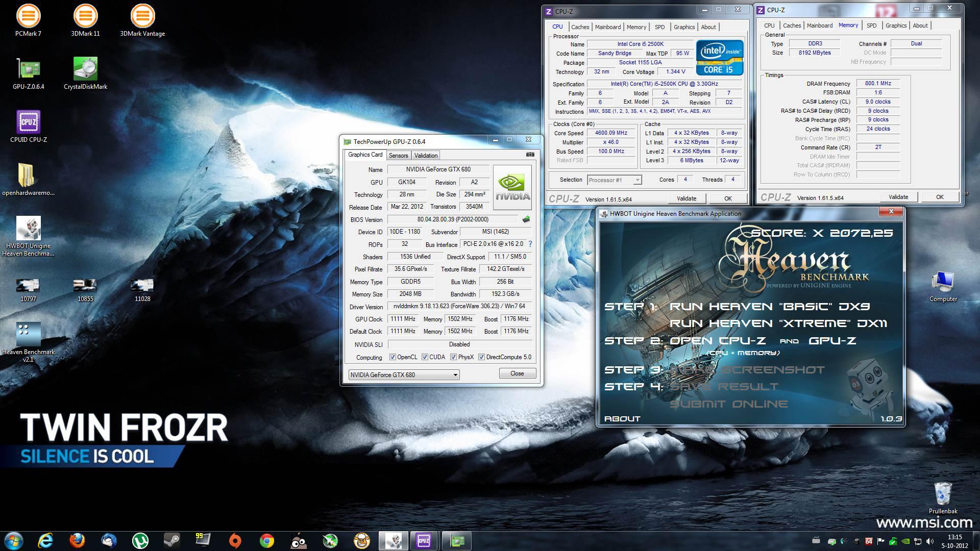This screenshot has width=980, height=551.
Task: Open the Graphics tab in right CPU-Z window
Action: coord(896,26)
